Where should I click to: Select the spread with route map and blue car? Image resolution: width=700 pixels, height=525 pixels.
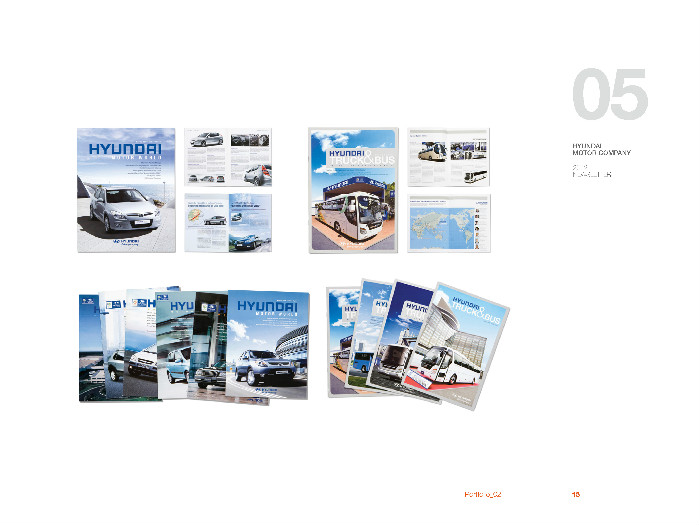coord(228,223)
